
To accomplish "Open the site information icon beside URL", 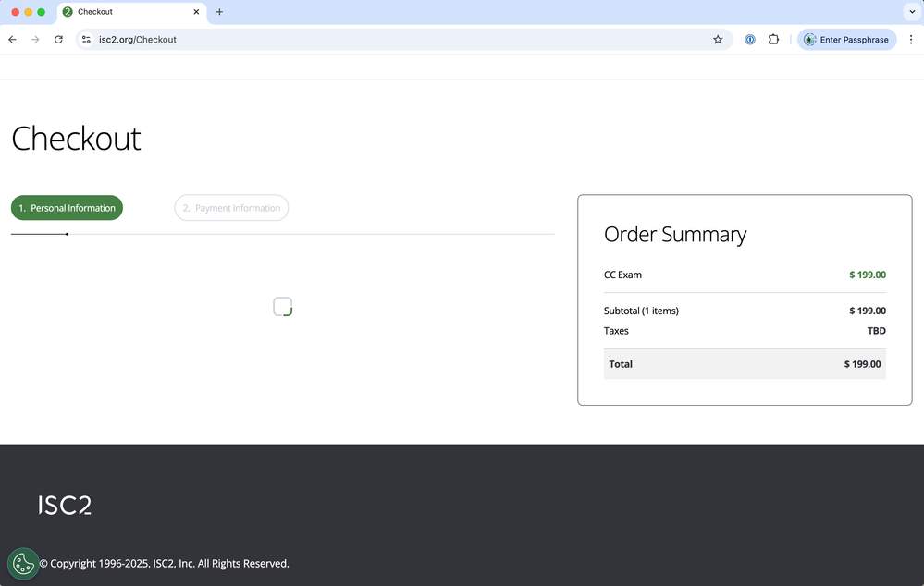I will (x=86, y=40).
